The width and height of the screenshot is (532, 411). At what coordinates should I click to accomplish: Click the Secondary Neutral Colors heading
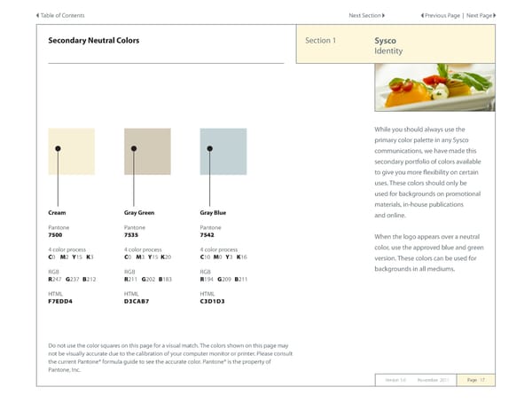coord(93,41)
